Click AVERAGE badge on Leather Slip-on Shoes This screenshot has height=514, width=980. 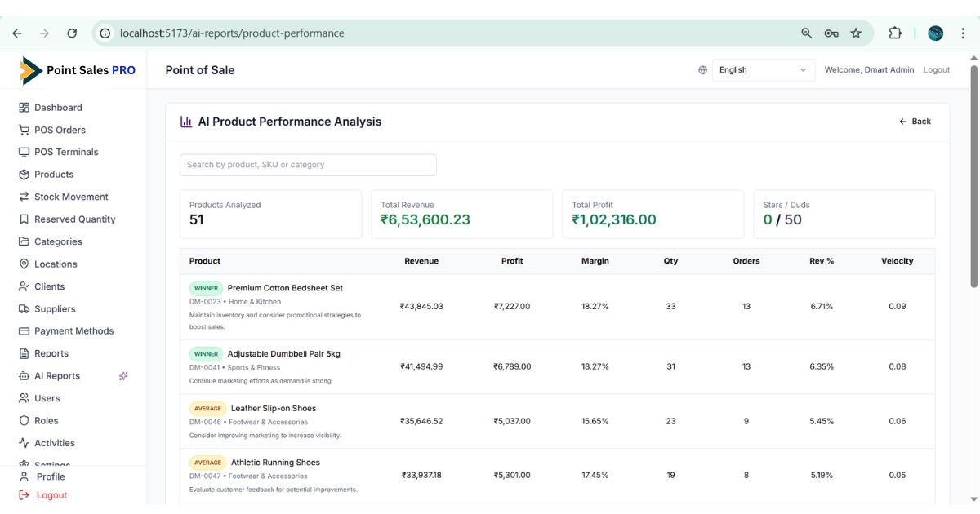coord(207,408)
